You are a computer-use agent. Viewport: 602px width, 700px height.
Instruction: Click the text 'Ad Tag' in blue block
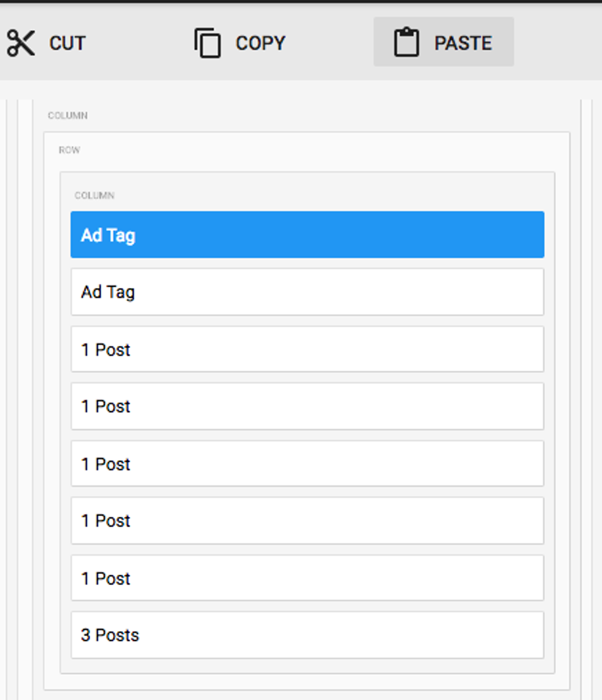click(108, 235)
